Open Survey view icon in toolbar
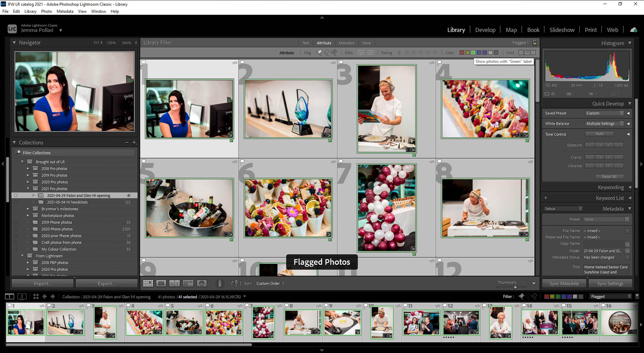The width and height of the screenshot is (644, 353). click(188, 283)
